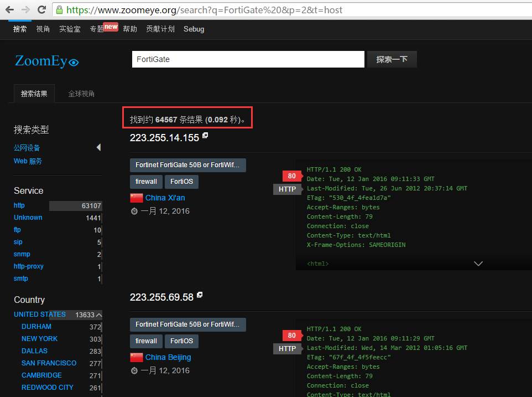Click the browser forward arrow
This screenshot has height=397, width=532.
25,9
